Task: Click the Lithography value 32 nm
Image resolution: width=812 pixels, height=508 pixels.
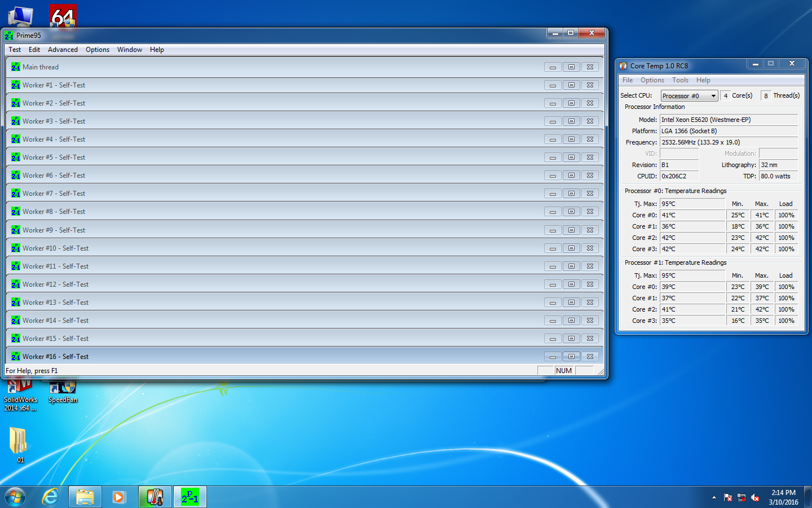Action: [778, 165]
